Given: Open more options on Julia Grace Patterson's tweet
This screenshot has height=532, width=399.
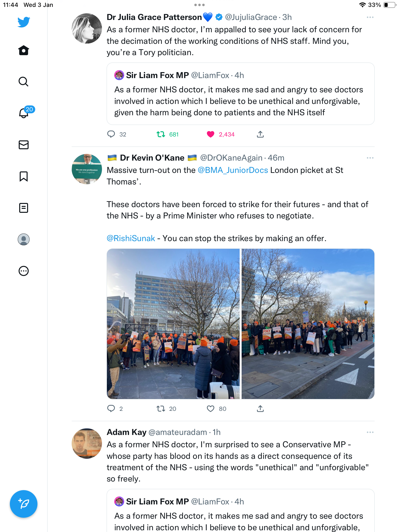Looking at the screenshot, I should [370, 17].
